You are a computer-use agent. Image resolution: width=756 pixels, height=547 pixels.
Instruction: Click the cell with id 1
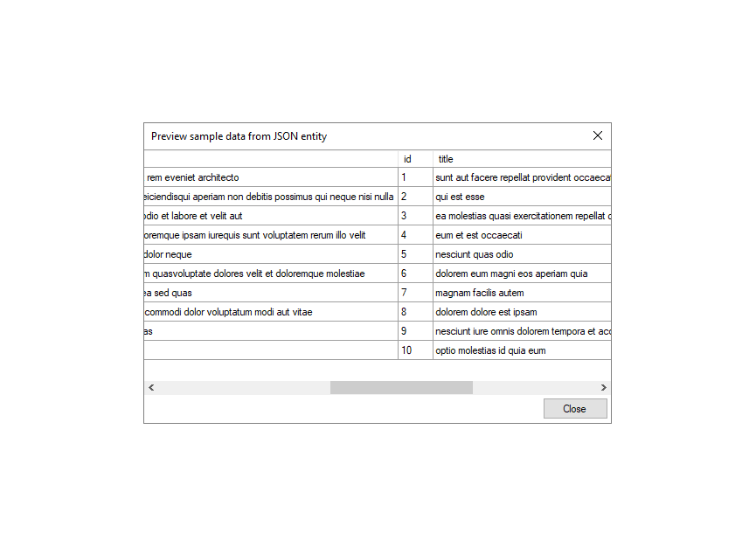click(x=415, y=177)
